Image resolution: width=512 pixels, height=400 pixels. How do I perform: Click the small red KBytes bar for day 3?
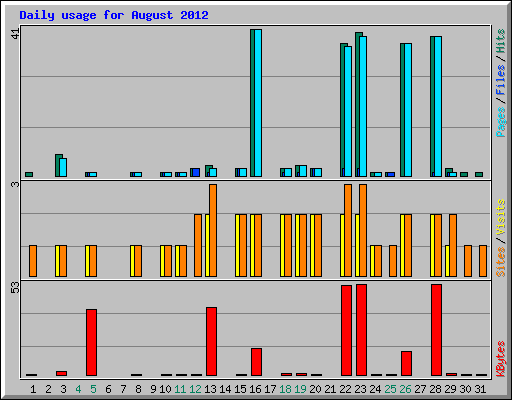click(61, 373)
